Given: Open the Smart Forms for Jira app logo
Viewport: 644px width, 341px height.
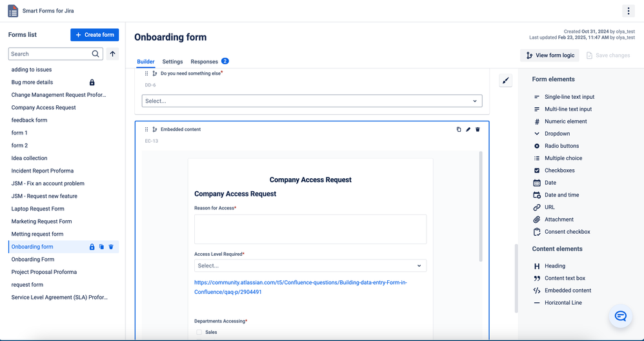Looking at the screenshot, I should coord(13,11).
